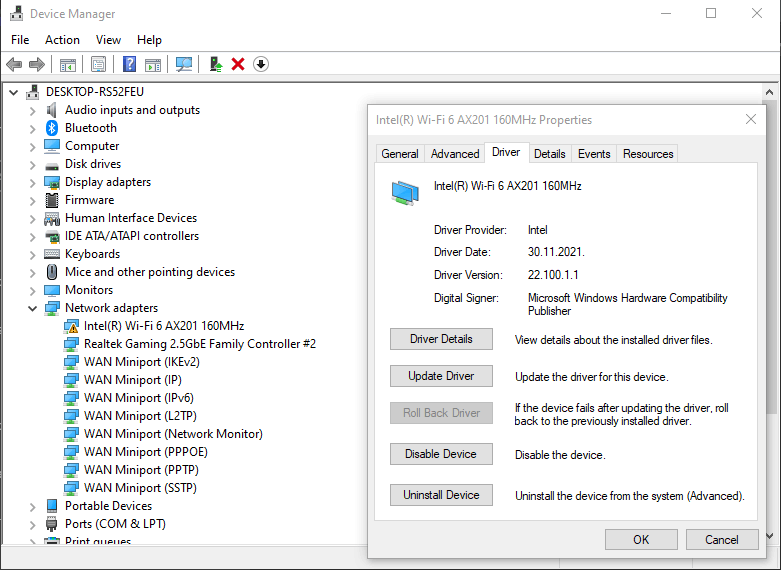Collapse the Network adapters category
The height and width of the screenshot is (570, 781).
pos(32,308)
